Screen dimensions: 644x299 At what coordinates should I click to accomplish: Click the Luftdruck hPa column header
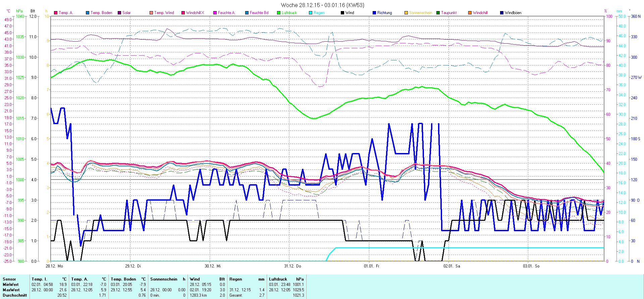pyautogui.click(x=278, y=279)
